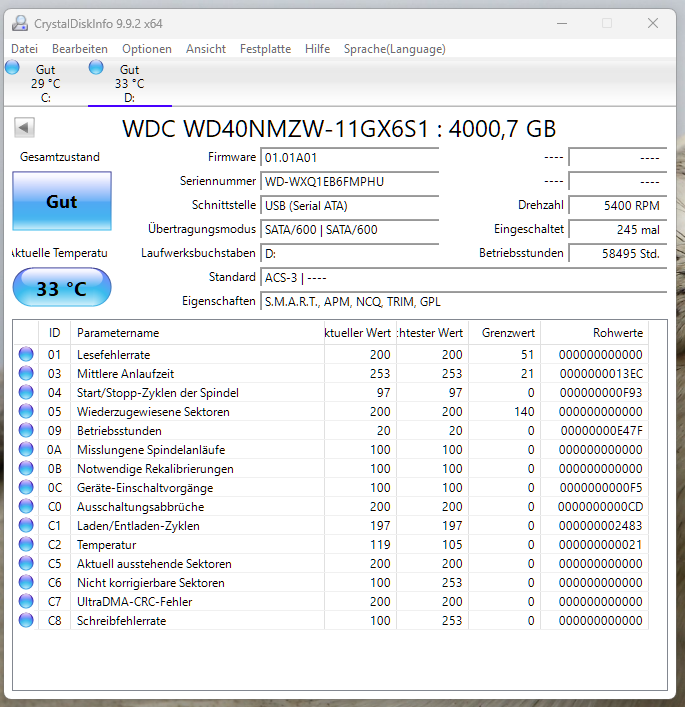Select the Lesefehlerrate parameter name
The image size is (685, 707).
(x=113, y=355)
